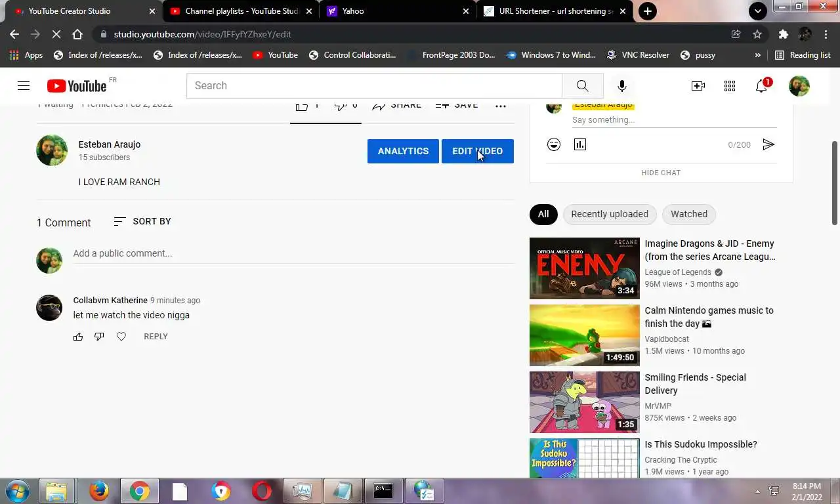Click the search magnifier button
This screenshot has height=504, width=840.
(582, 86)
